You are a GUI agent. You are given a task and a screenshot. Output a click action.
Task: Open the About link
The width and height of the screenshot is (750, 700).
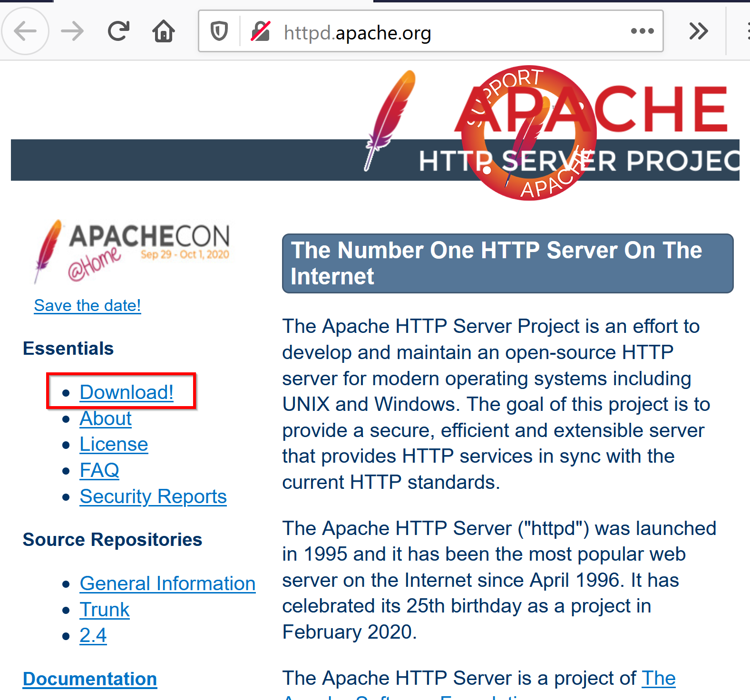[106, 418]
